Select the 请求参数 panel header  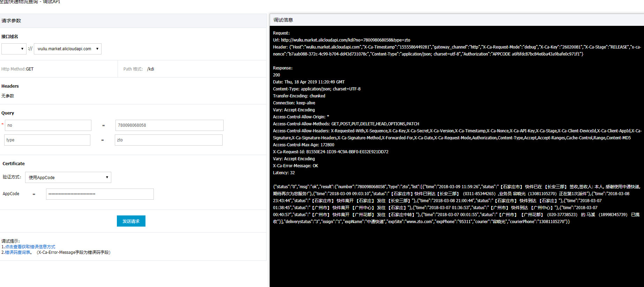[x=11, y=21]
